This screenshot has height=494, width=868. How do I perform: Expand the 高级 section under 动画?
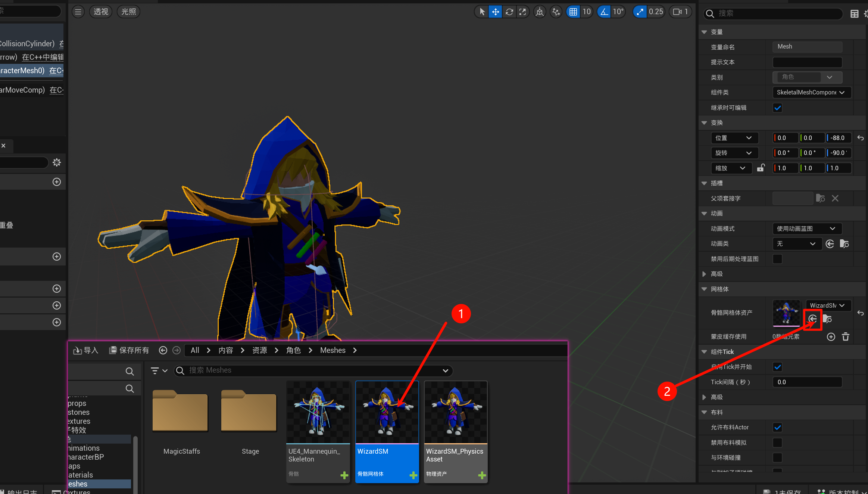[x=704, y=274]
